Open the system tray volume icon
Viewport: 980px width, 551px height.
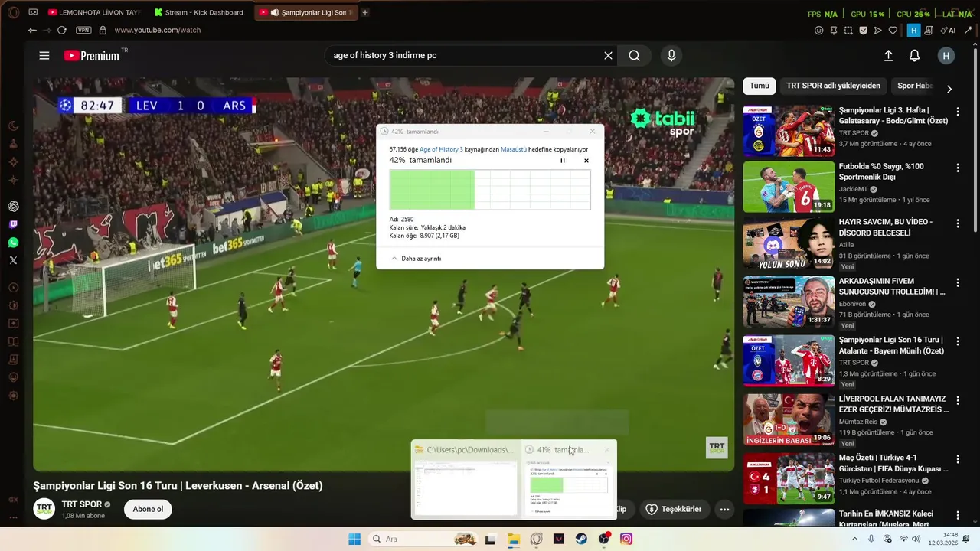[x=916, y=539]
